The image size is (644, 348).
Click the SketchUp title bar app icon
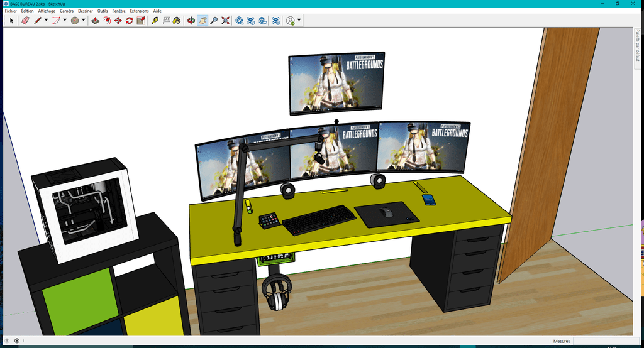coord(6,4)
